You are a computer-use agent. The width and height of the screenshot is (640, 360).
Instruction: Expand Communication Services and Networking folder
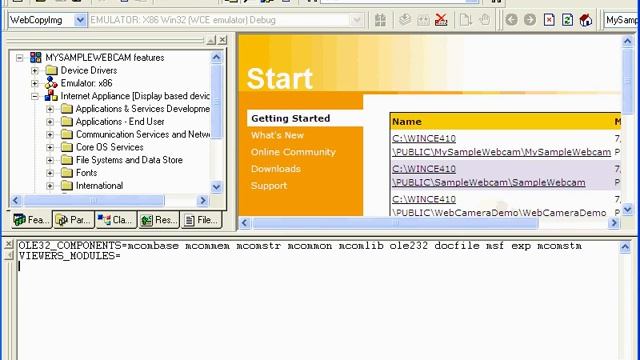50,135
